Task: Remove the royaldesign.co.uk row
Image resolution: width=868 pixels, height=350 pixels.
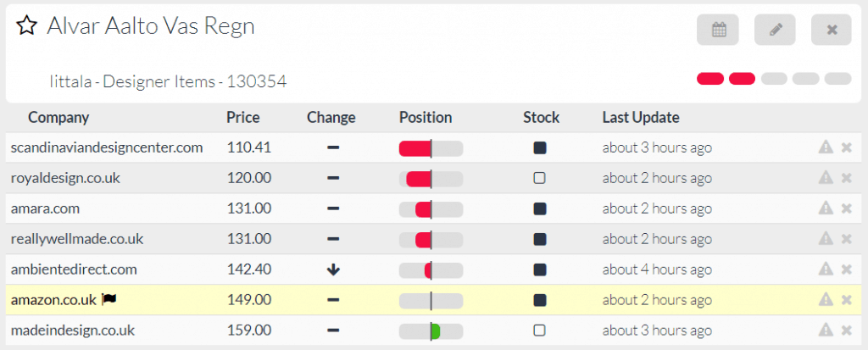Action: click(846, 178)
